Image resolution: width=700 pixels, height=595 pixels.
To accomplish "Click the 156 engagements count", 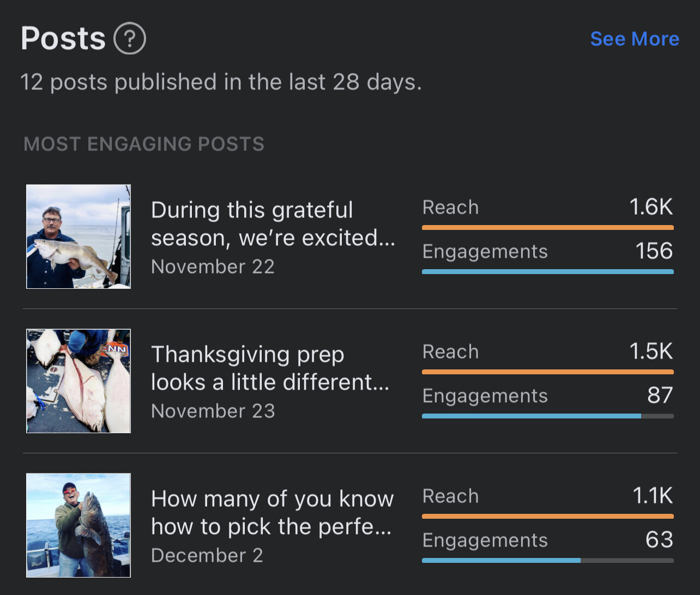I will [x=654, y=251].
